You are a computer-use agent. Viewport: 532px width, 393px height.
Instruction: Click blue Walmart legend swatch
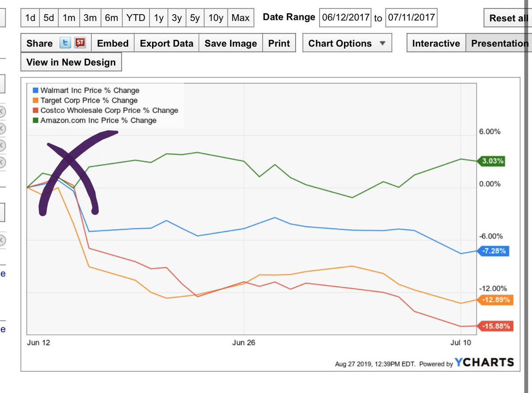click(36, 90)
